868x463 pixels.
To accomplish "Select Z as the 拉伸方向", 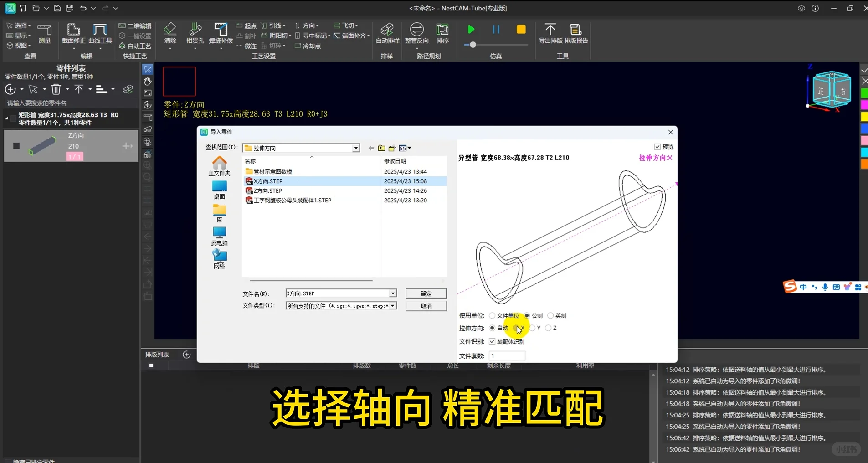I will click(x=549, y=328).
